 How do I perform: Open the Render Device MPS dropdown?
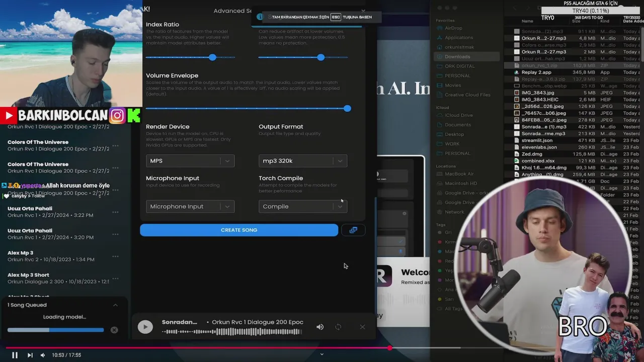point(190,161)
